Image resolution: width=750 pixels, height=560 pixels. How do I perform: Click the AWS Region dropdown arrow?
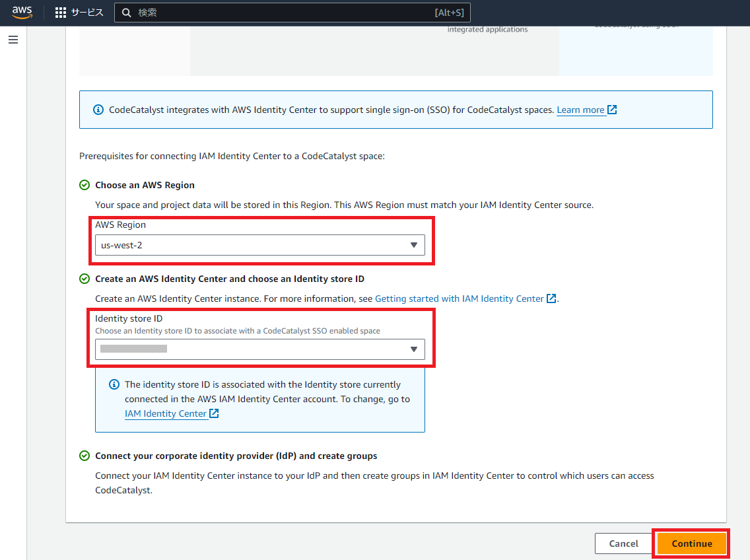414,245
